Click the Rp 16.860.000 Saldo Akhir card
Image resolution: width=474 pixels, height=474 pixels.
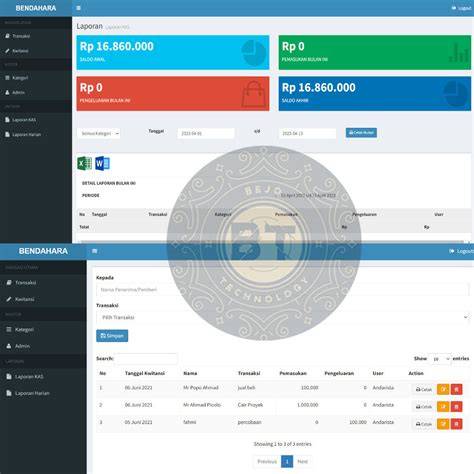pyautogui.click(x=375, y=94)
